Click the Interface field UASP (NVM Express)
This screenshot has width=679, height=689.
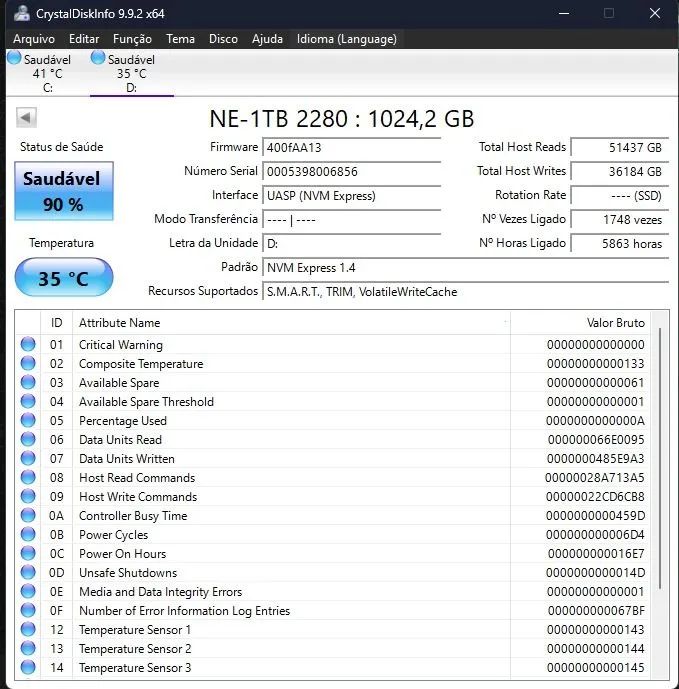pos(352,196)
